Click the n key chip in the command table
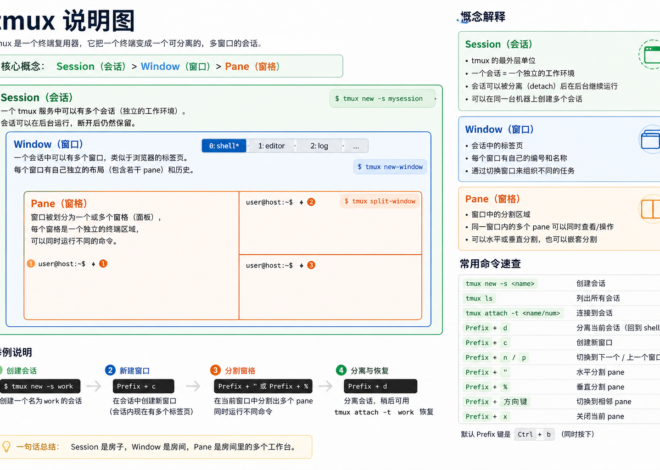 coord(505,357)
